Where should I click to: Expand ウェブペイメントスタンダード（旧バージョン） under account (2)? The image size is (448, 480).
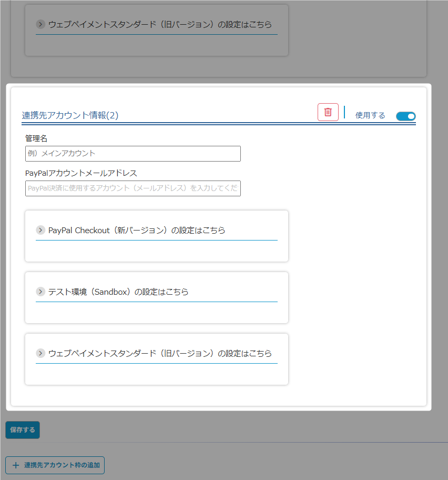pos(160,353)
